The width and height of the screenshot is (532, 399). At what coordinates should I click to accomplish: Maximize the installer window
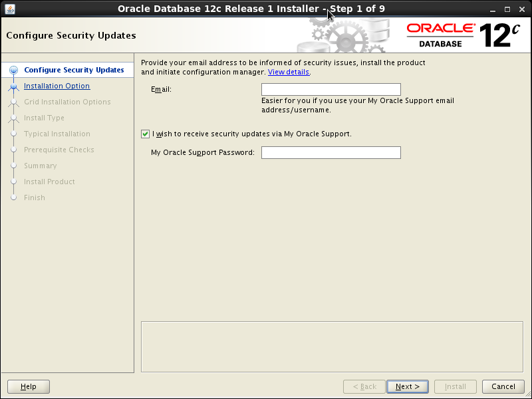[507, 9]
